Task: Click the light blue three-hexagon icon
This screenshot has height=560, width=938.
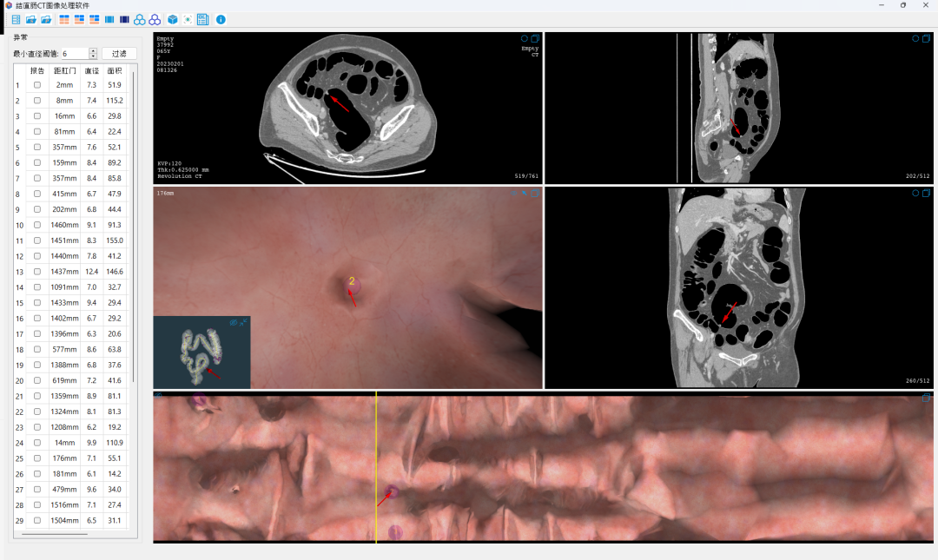Action: [139, 20]
